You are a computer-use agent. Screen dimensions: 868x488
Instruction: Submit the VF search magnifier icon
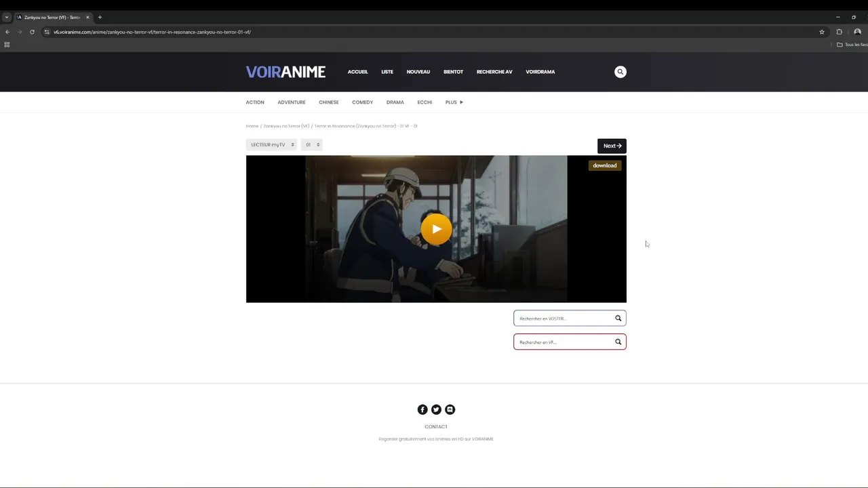tap(618, 342)
